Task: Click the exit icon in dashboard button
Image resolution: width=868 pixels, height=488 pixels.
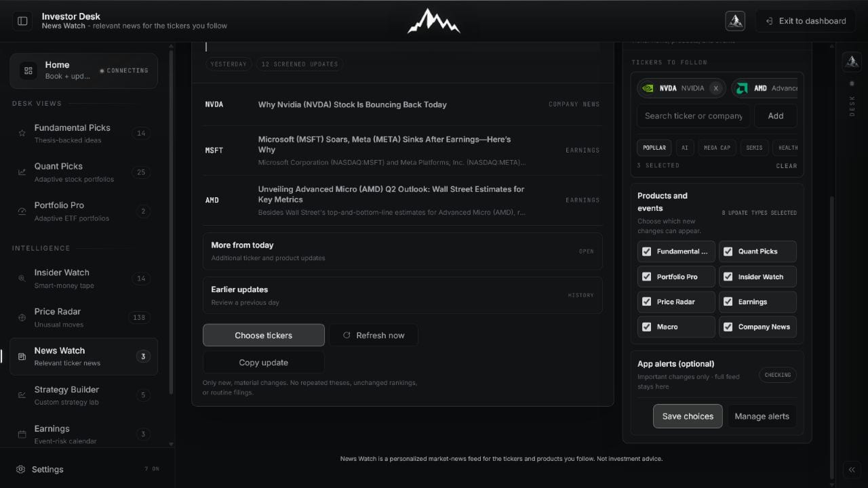Action: 769,21
